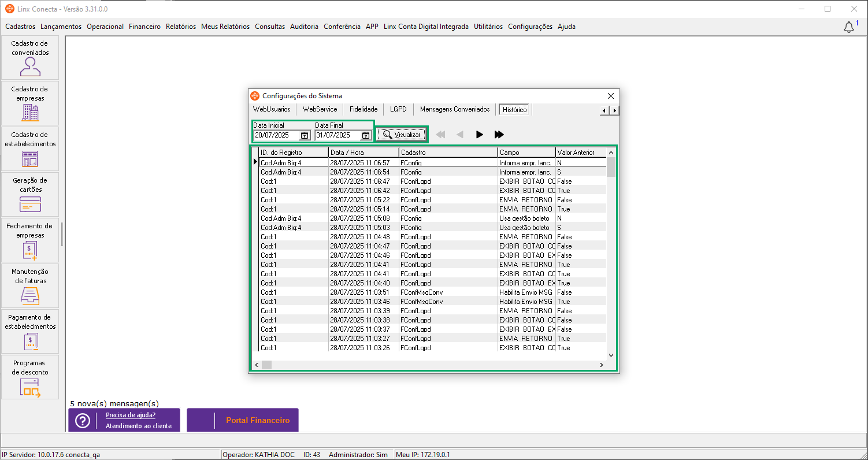Viewport: 868px width, 460px height.
Task: Click the Linx Conecta title bar logo
Action: [10, 9]
